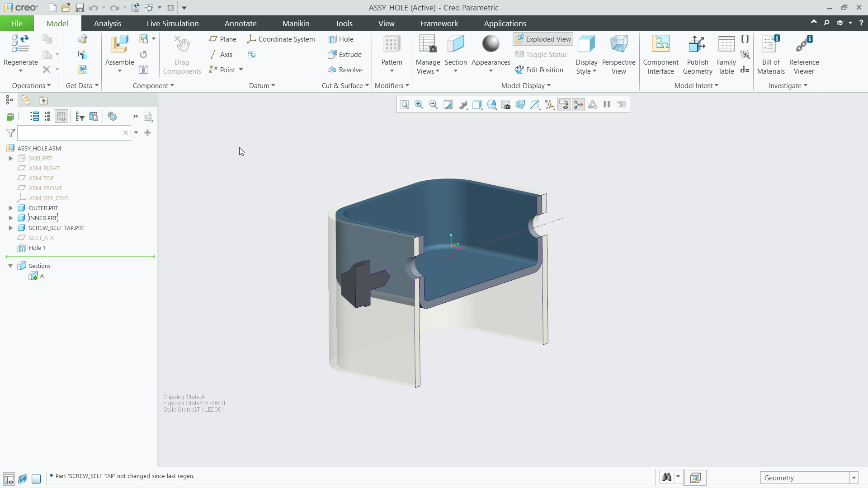Click the Repaint icon in graphics toolbar
This screenshot has height=488, width=868.
[448, 105]
